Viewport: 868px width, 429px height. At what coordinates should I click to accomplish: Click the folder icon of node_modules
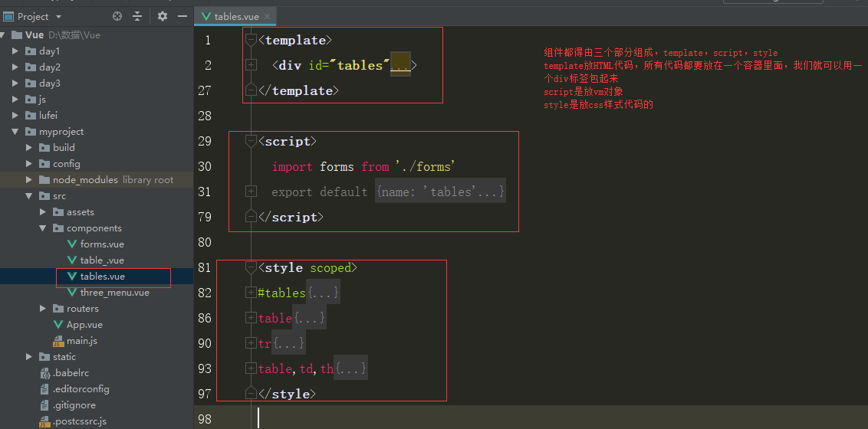[44, 180]
